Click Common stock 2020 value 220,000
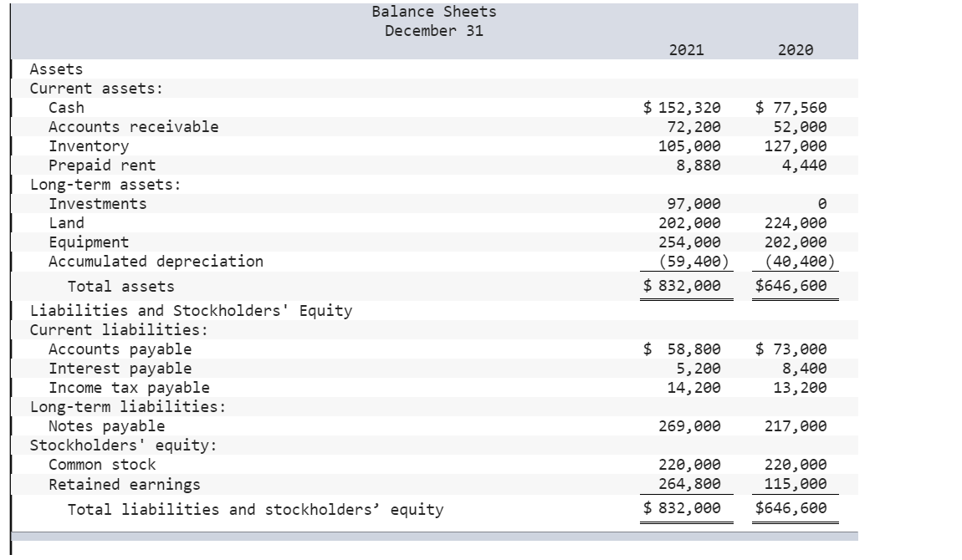Screen dimensions: 962x560 (796, 465)
